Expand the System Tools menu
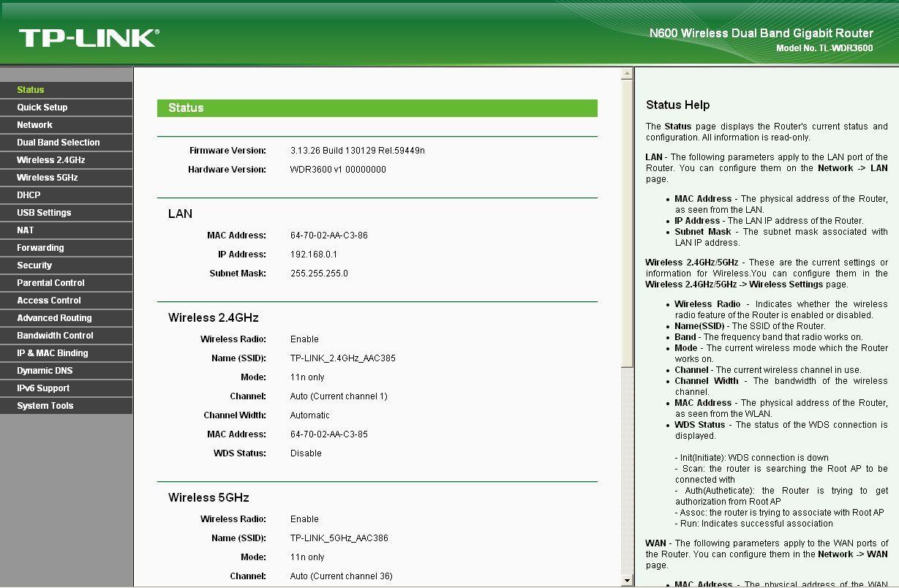899x588 pixels. click(x=45, y=406)
